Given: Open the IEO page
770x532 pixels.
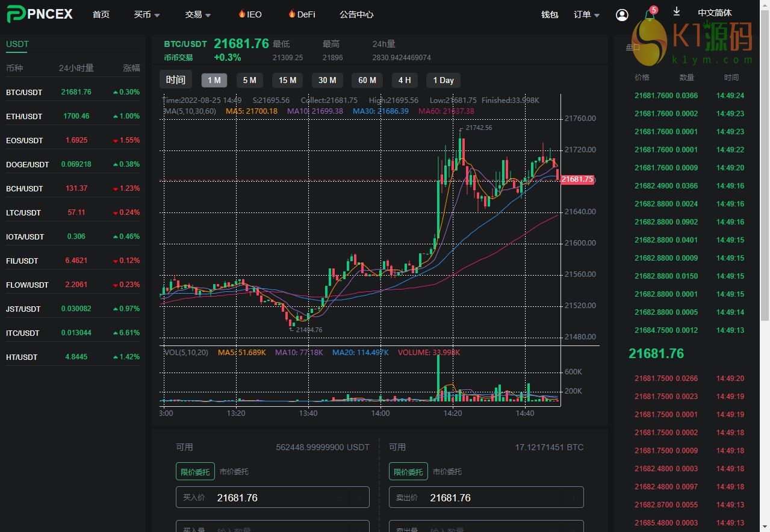Looking at the screenshot, I should tap(250, 14).
